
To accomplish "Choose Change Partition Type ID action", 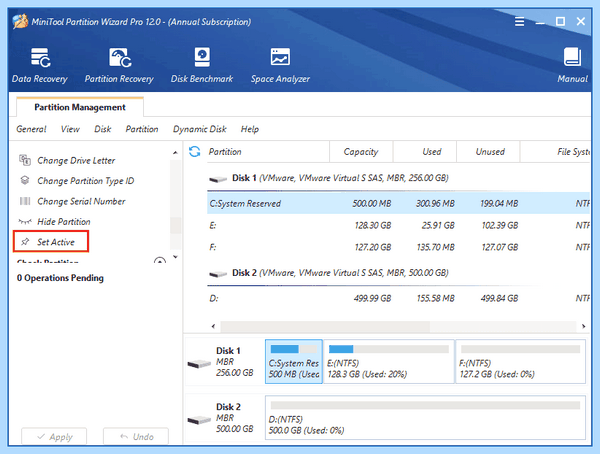I will [x=85, y=181].
